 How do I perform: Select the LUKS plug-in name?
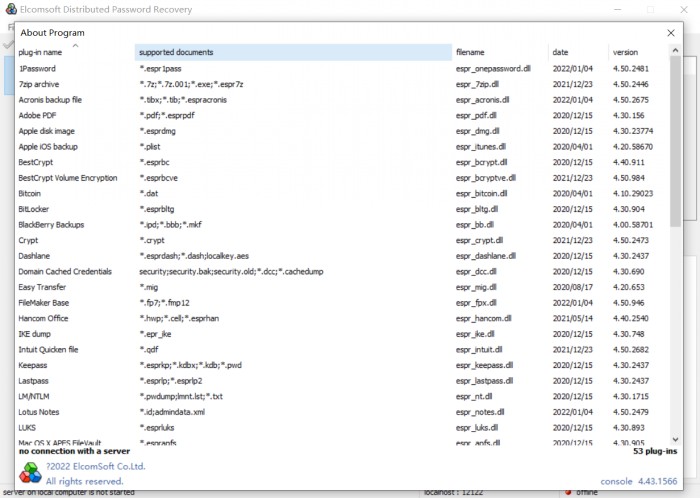pos(27,428)
